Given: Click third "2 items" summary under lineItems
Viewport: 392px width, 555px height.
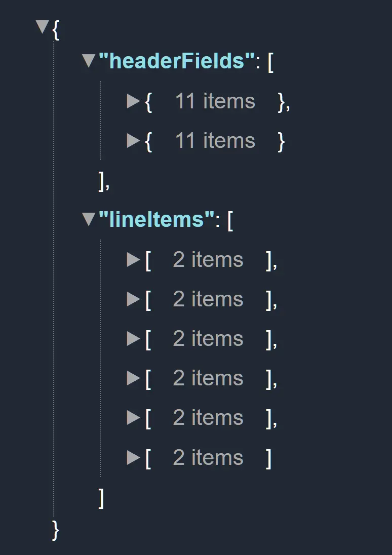Looking at the screenshot, I should (x=208, y=339).
